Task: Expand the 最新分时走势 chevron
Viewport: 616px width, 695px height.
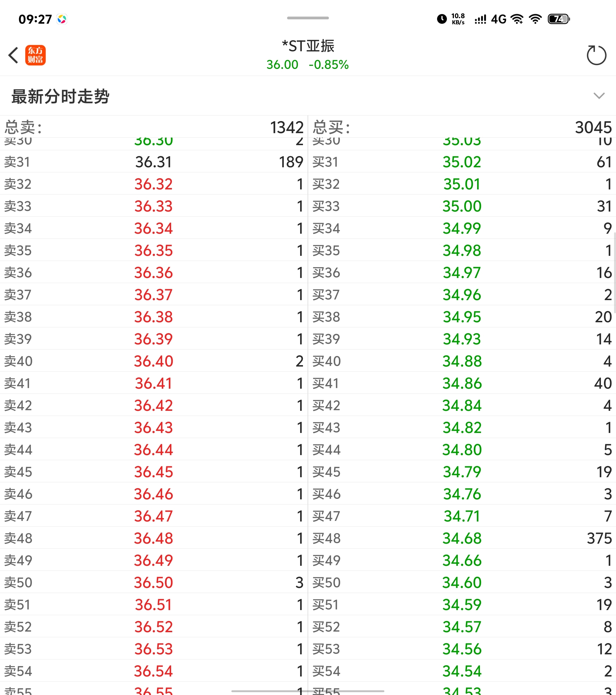Action: coord(599,96)
